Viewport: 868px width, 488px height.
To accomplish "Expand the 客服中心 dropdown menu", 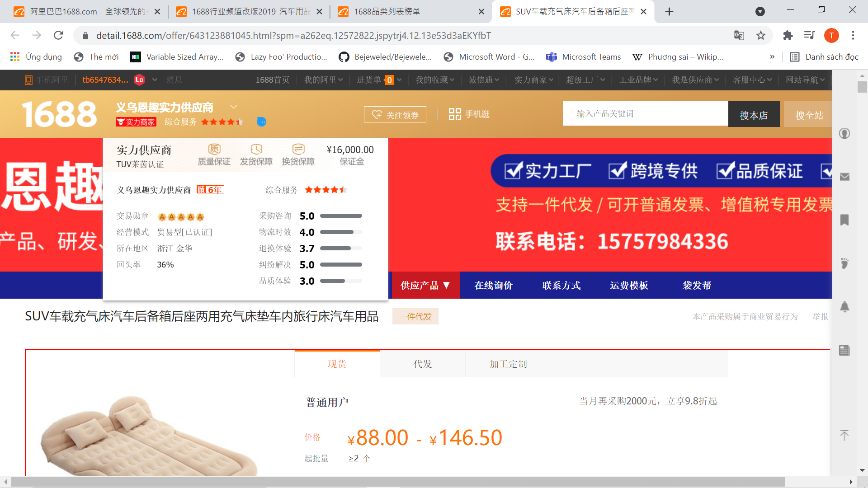I will coord(752,80).
